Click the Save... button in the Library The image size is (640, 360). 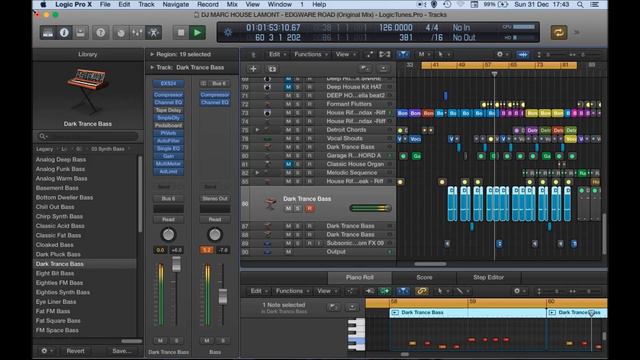coord(121,351)
